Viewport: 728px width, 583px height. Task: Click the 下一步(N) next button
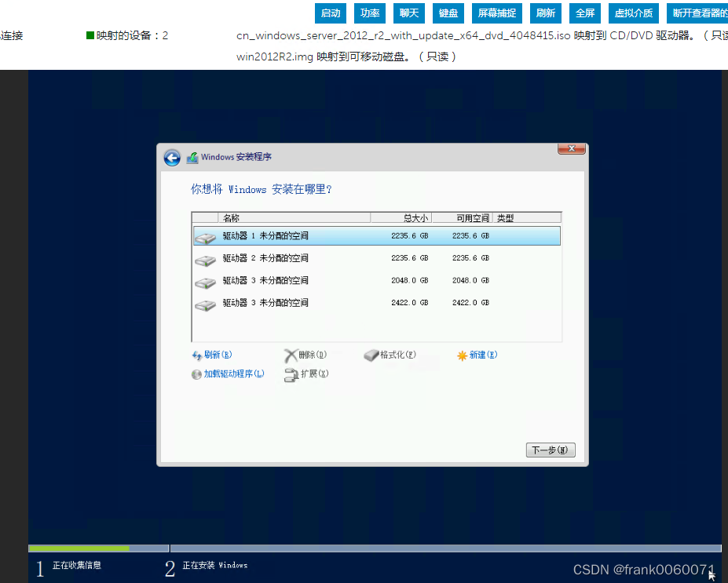[551, 450]
